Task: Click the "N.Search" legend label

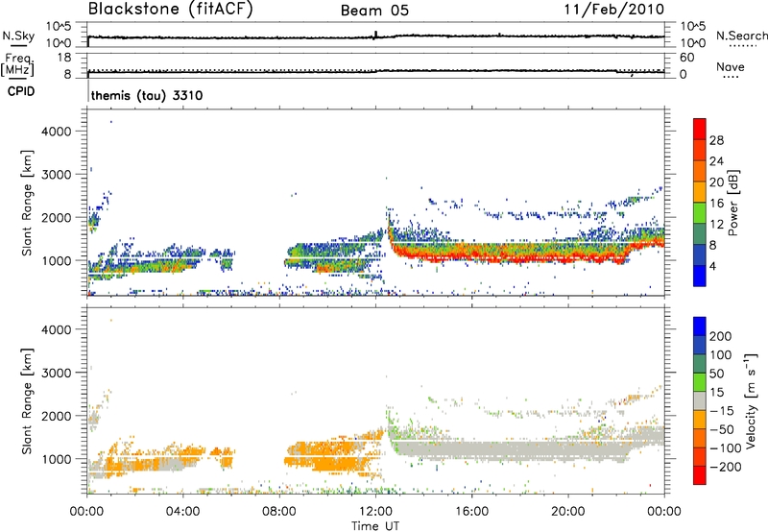Action: (742, 36)
